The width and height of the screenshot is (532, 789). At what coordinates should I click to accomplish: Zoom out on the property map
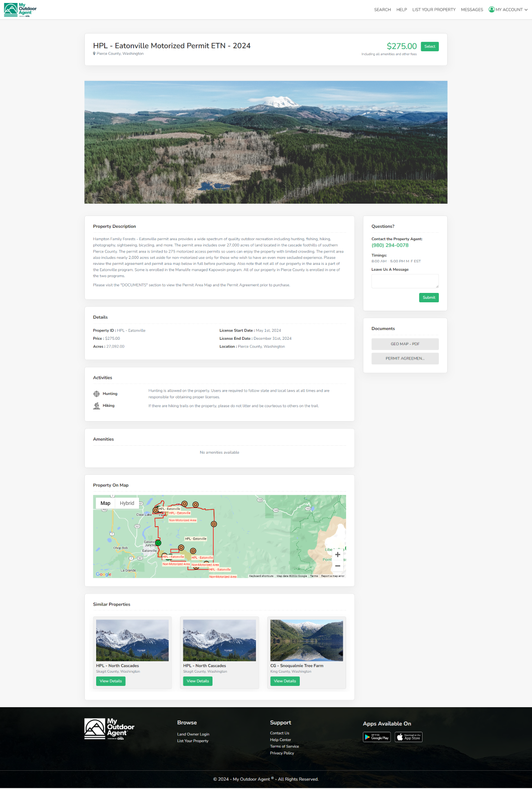click(x=338, y=566)
